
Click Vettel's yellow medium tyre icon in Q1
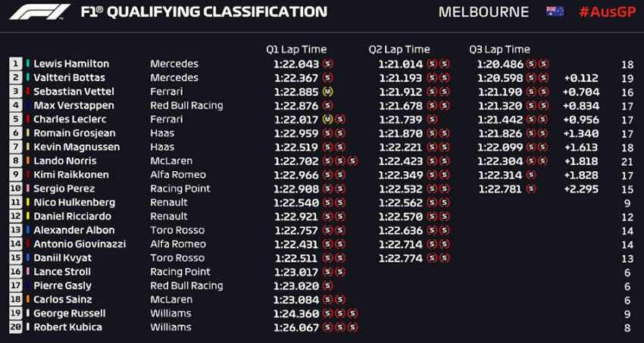[x=327, y=92]
